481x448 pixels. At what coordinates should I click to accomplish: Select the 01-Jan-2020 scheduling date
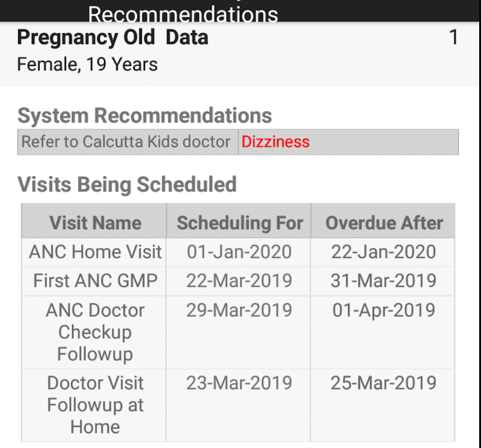239,252
